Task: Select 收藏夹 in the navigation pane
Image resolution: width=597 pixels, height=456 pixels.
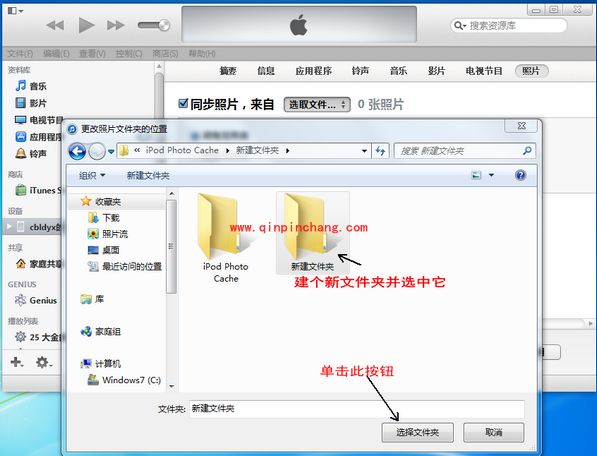Action: click(101, 201)
